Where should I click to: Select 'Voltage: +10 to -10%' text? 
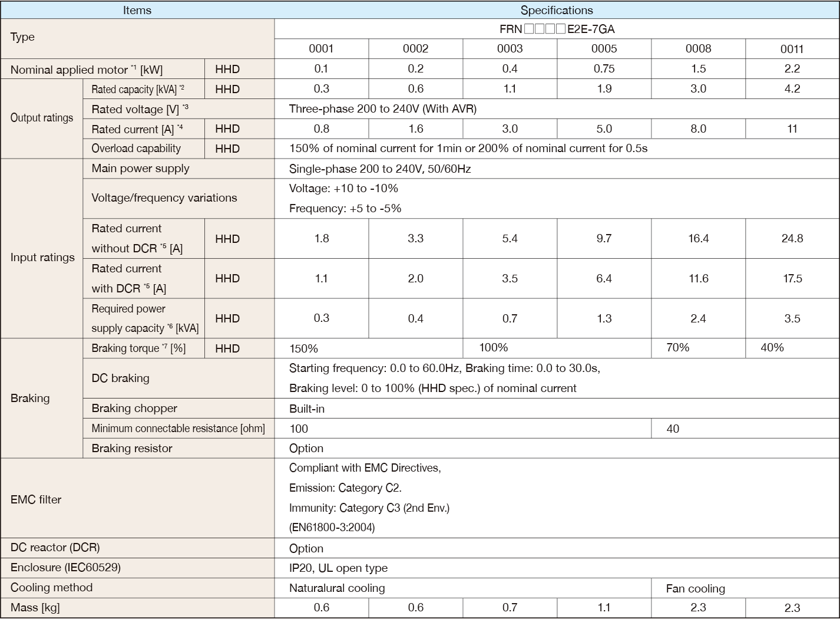(343, 188)
